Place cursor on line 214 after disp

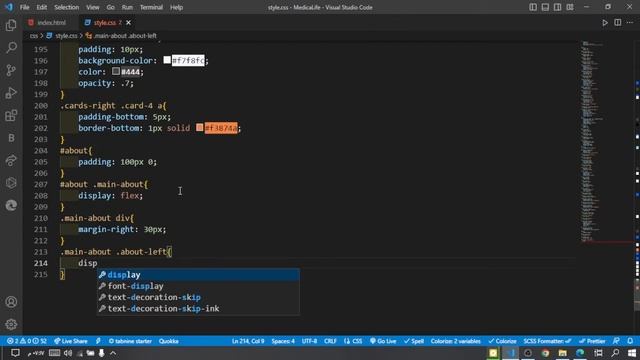coord(98,263)
